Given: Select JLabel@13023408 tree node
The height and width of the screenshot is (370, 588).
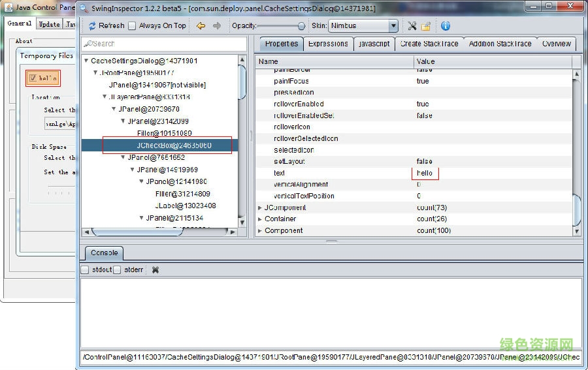Looking at the screenshot, I should (x=186, y=206).
